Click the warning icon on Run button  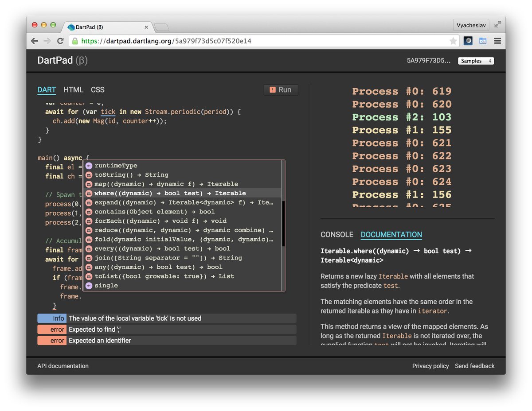coord(272,90)
